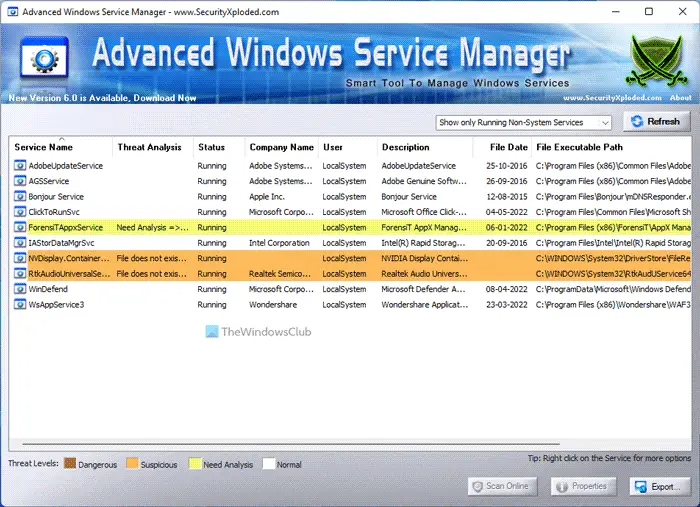The height and width of the screenshot is (507, 700).
Task: Click the ClickToRunSvc row icon
Action: click(20, 212)
